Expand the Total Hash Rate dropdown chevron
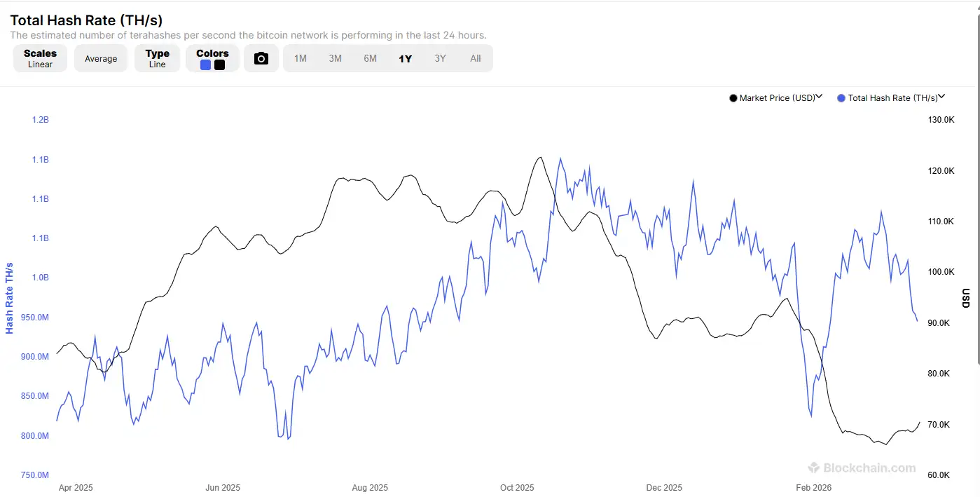Screen dimensions: 980x497 coord(942,97)
